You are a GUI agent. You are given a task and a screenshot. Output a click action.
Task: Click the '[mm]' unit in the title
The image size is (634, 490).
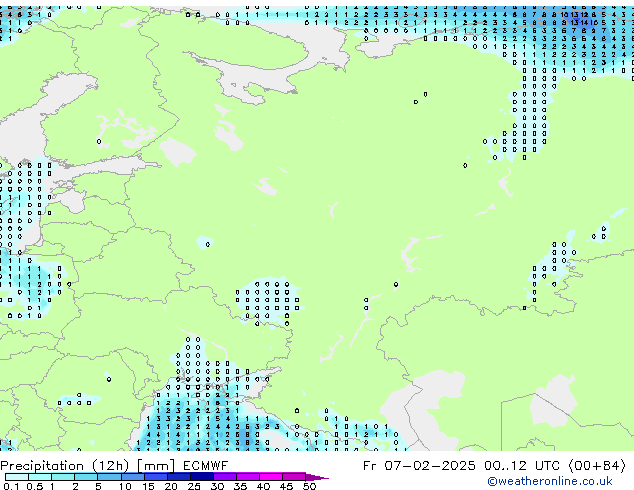point(156,466)
